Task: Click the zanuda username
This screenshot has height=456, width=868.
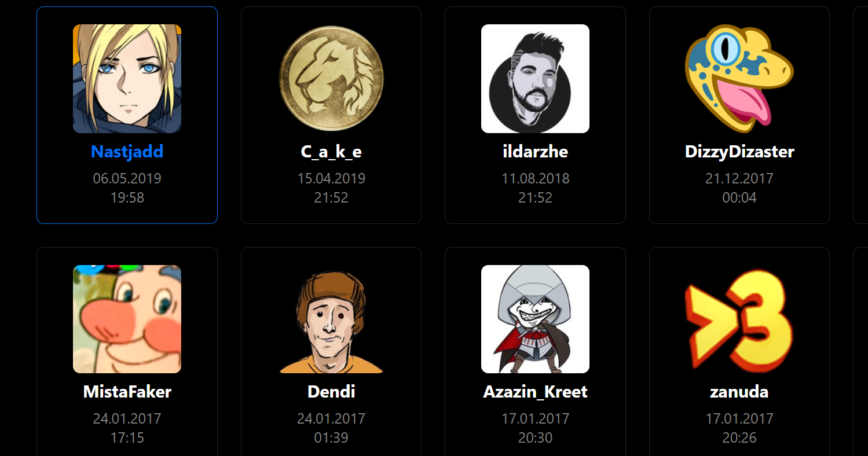Action: (739, 392)
